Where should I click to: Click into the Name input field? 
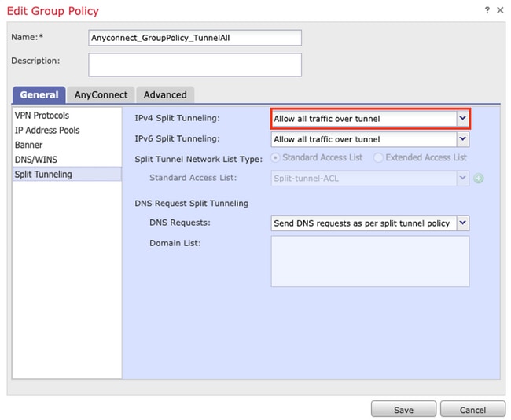[x=195, y=38]
